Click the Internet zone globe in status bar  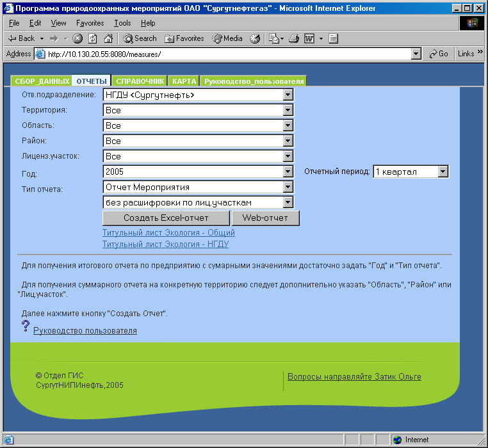click(x=398, y=440)
